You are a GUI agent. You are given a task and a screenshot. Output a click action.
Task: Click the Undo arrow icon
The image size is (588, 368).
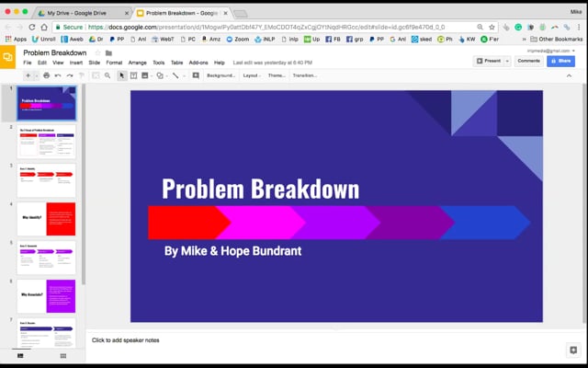click(58, 75)
